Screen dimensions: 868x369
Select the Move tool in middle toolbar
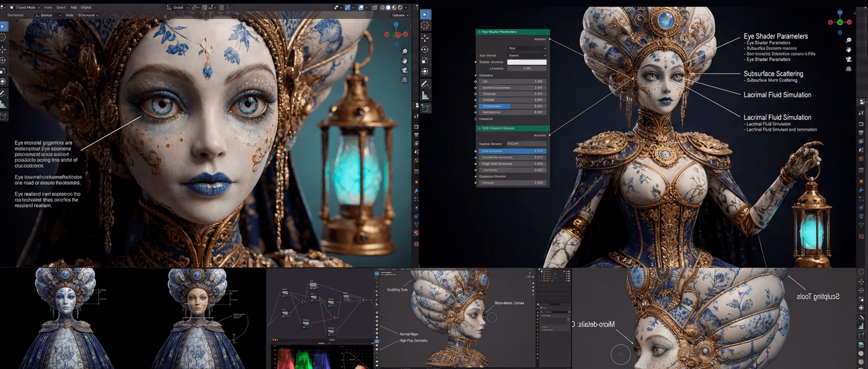tap(425, 38)
